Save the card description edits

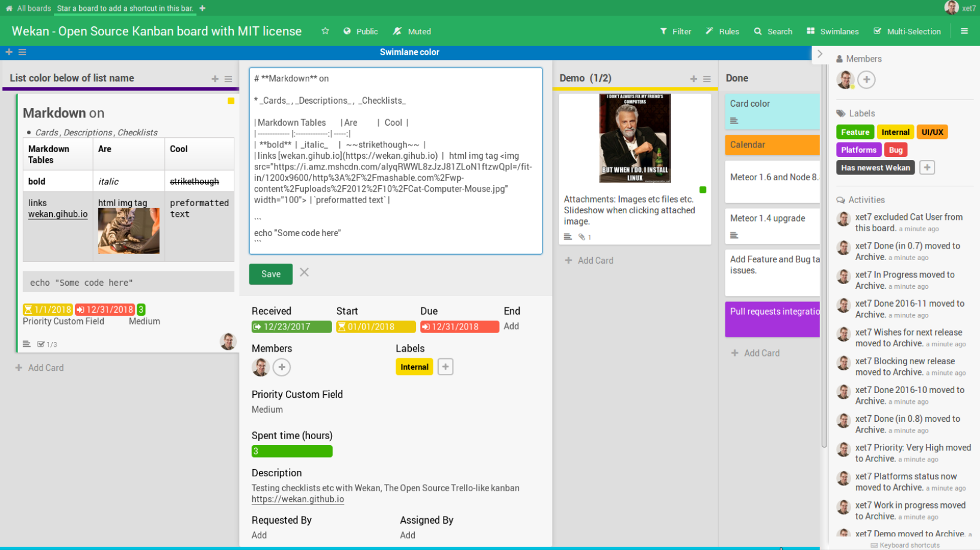pyautogui.click(x=270, y=274)
